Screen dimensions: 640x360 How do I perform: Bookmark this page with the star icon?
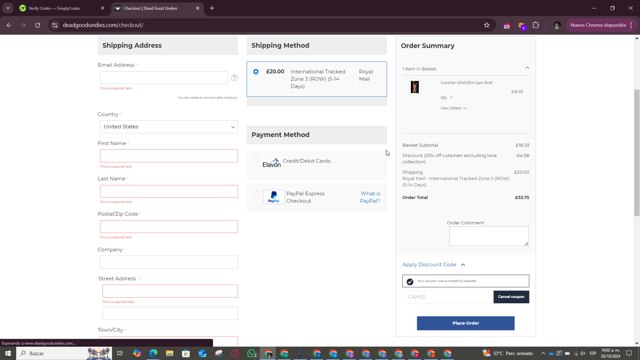[x=487, y=25]
